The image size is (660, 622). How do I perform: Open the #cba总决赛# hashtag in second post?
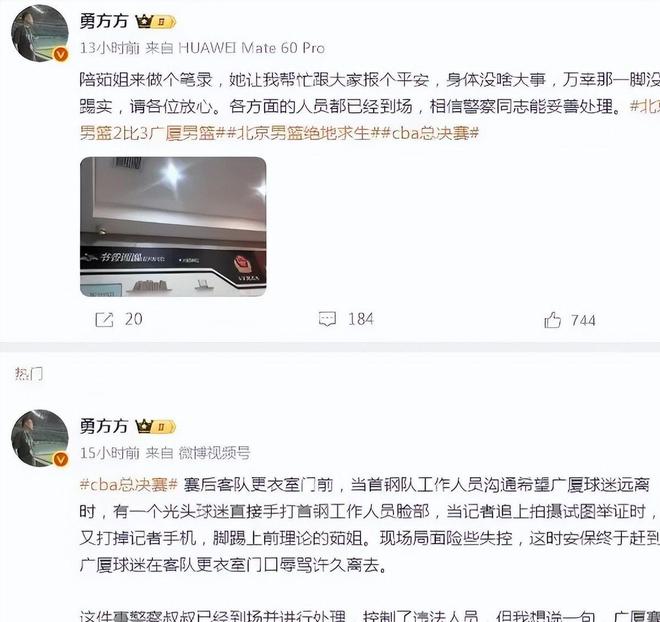[x=129, y=485]
